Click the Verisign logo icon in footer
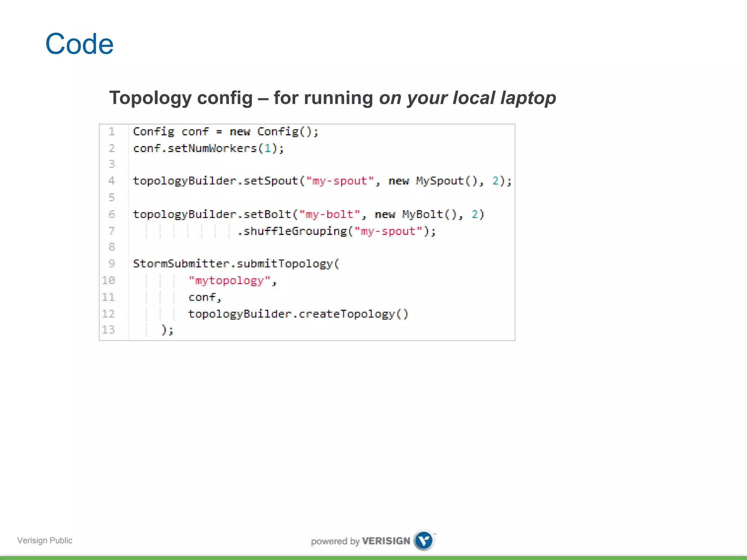This screenshot has width=747, height=560. pos(424,540)
